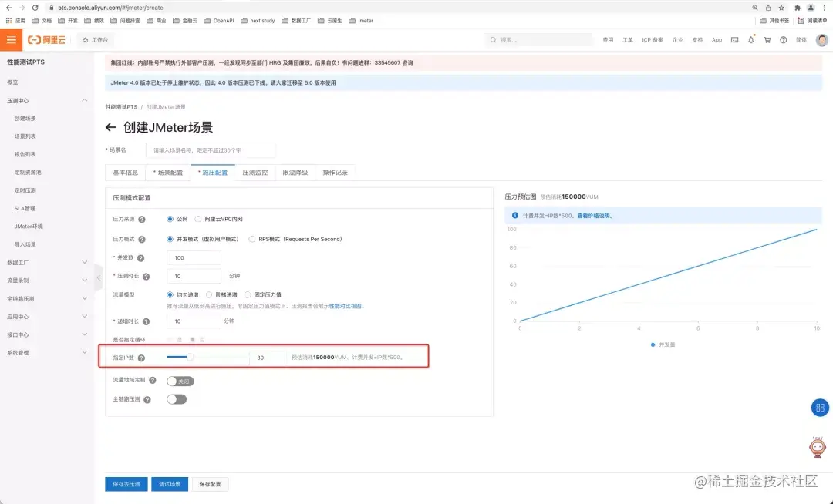
Task: Switch to the 压测监控 tab
Action: pos(255,173)
